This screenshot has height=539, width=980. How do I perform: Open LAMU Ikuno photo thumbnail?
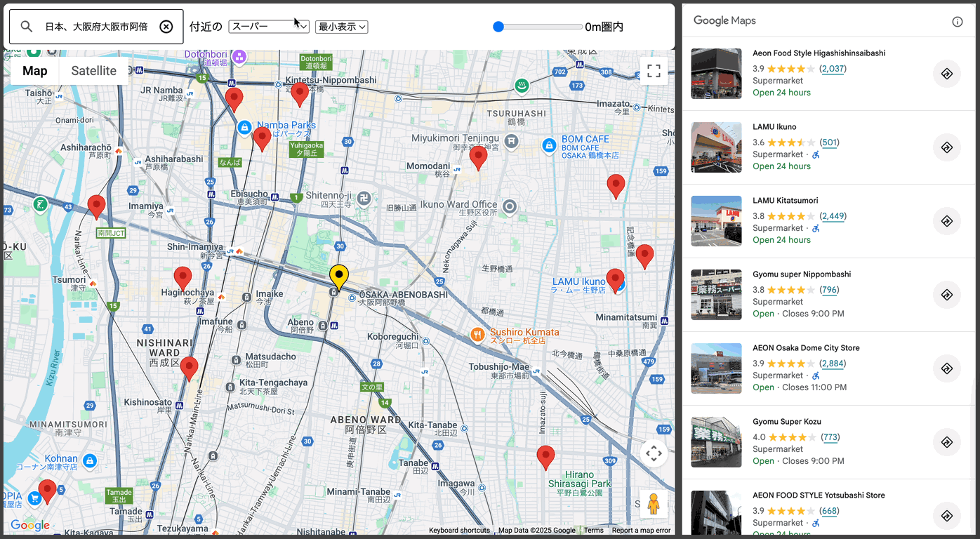tap(716, 147)
